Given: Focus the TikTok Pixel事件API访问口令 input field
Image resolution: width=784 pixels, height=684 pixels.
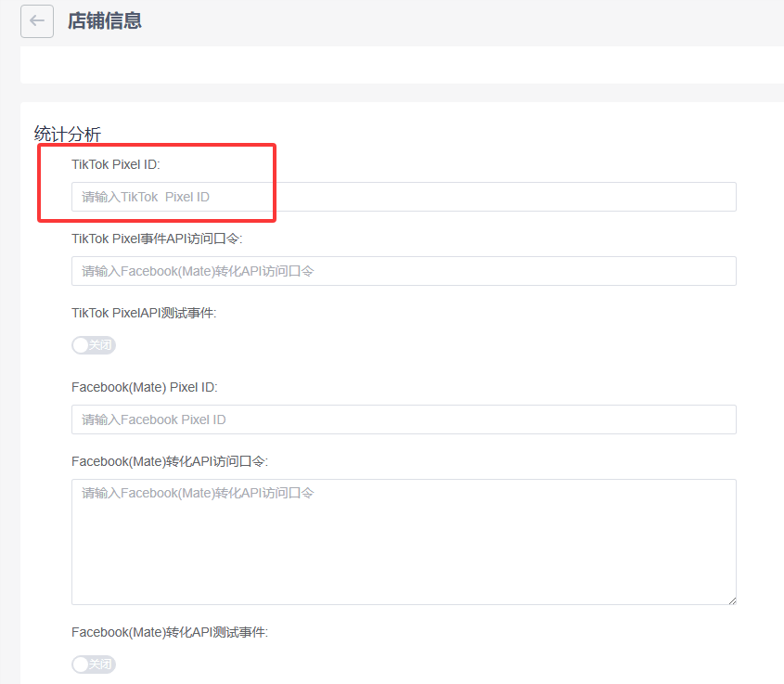Looking at the screenshot, I should (x=404, y=271).
